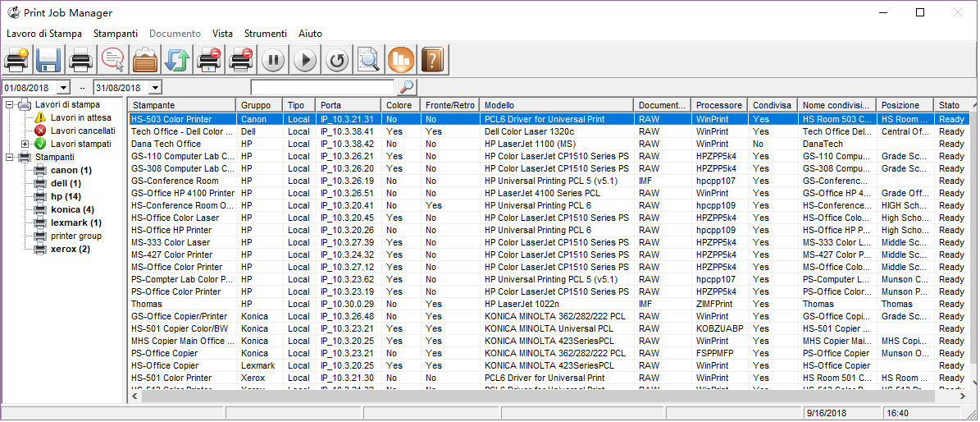Click the yellow warning icon of Lavori in attesa
The image size is (980, 422).
41,117
